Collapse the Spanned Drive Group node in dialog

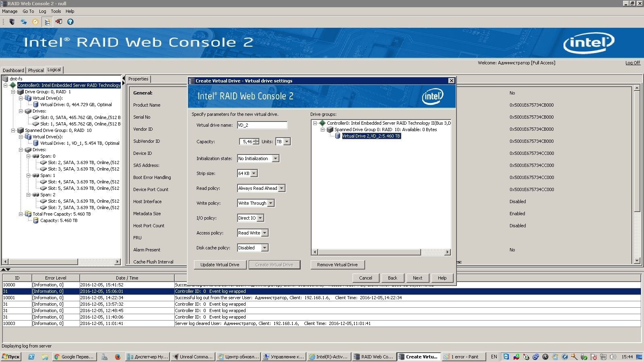tap(322, 130)
